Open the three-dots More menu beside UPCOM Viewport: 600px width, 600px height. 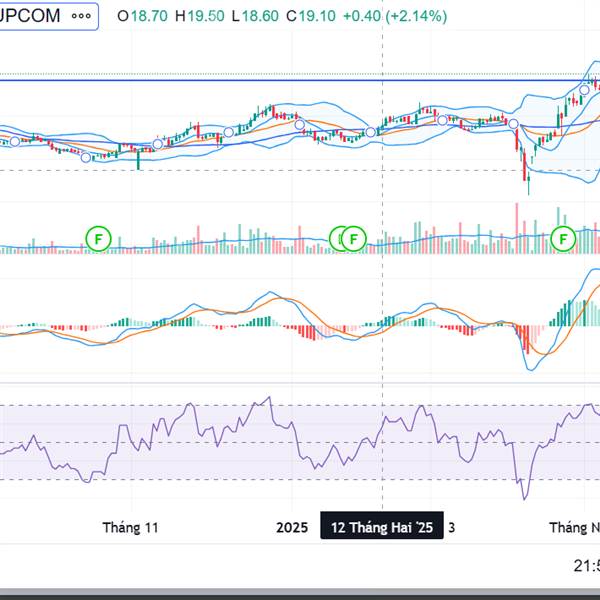tap(81, 16)
